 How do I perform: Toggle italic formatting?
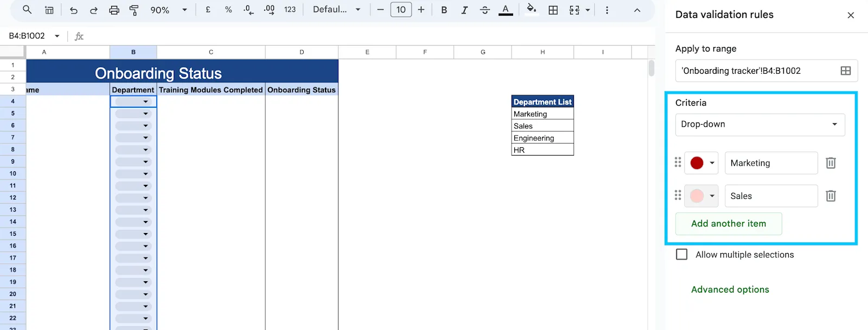[x=464, y=10]
